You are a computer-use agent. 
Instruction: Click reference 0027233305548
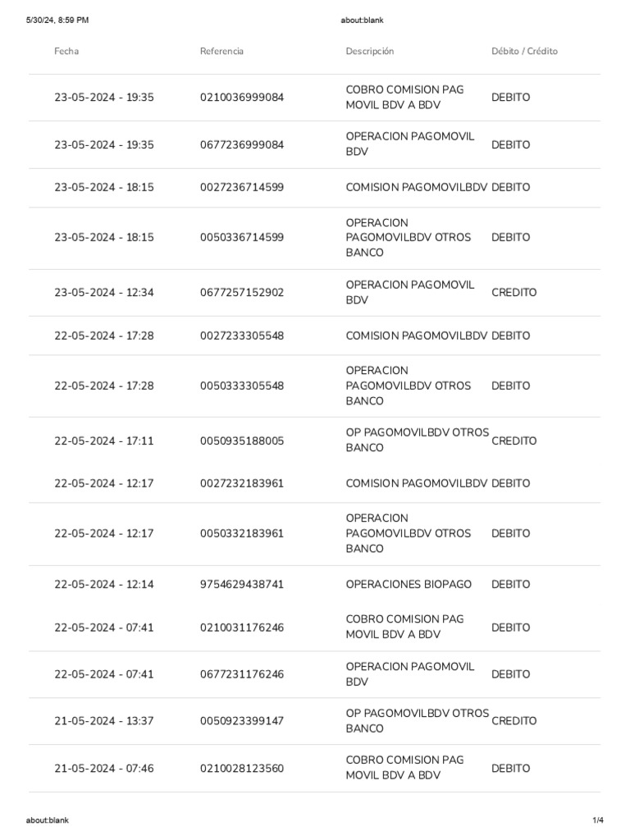click(242, 336)
